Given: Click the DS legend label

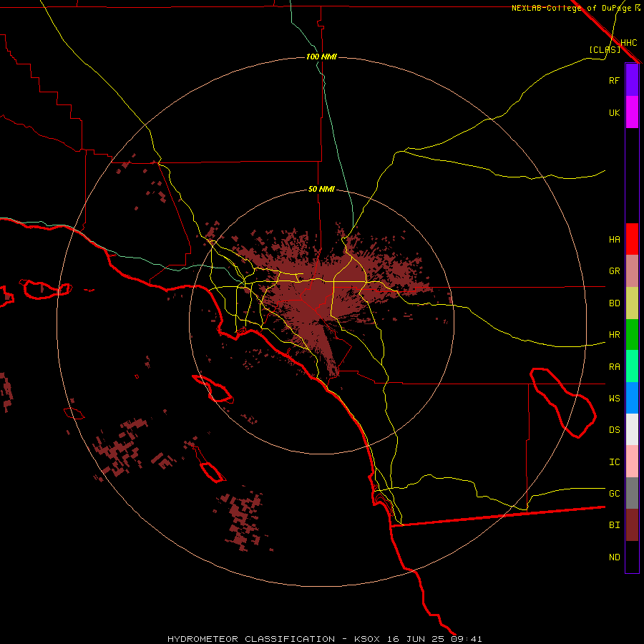Looking at the screenshot, I should point(614,430).
